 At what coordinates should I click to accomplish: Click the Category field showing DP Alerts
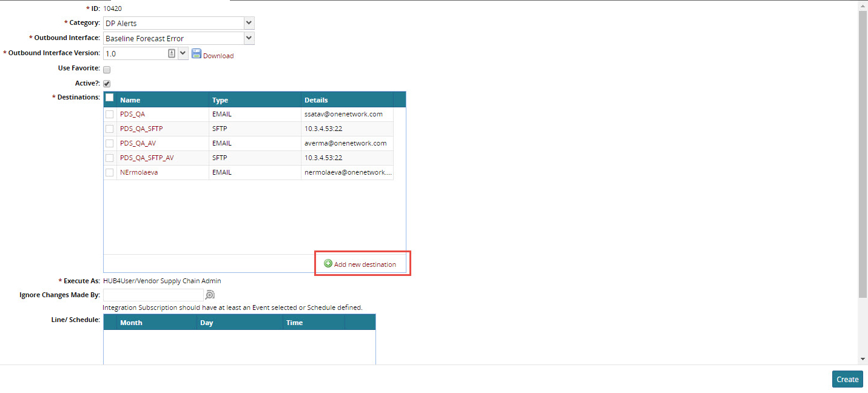click(x=173, y=23)
